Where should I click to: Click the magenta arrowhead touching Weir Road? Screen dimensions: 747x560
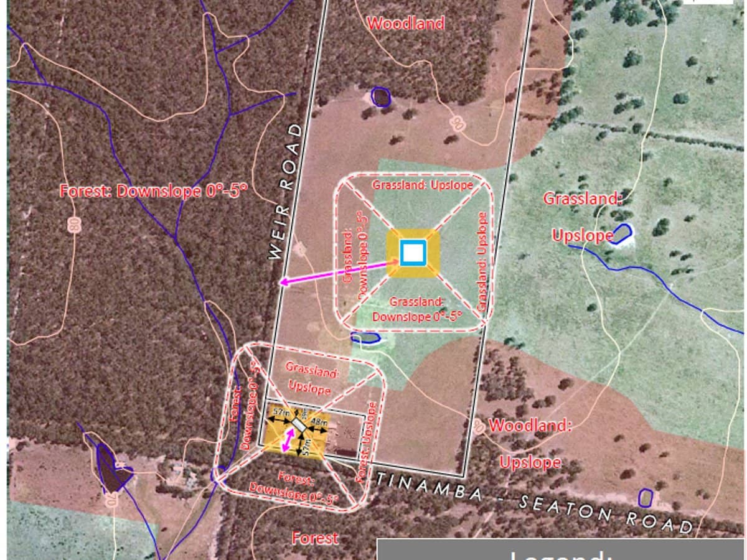283,282
